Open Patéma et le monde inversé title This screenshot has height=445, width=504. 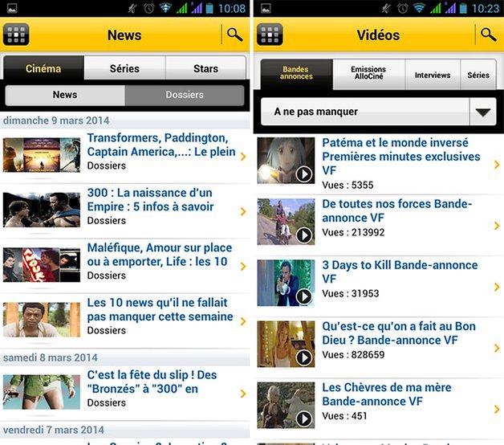[x=401, y=157]
